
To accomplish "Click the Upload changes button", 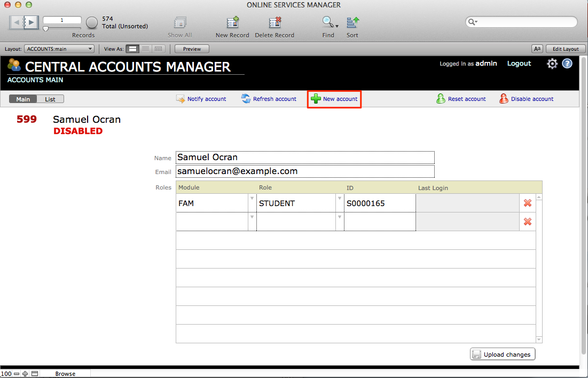I will coord(502,355).
